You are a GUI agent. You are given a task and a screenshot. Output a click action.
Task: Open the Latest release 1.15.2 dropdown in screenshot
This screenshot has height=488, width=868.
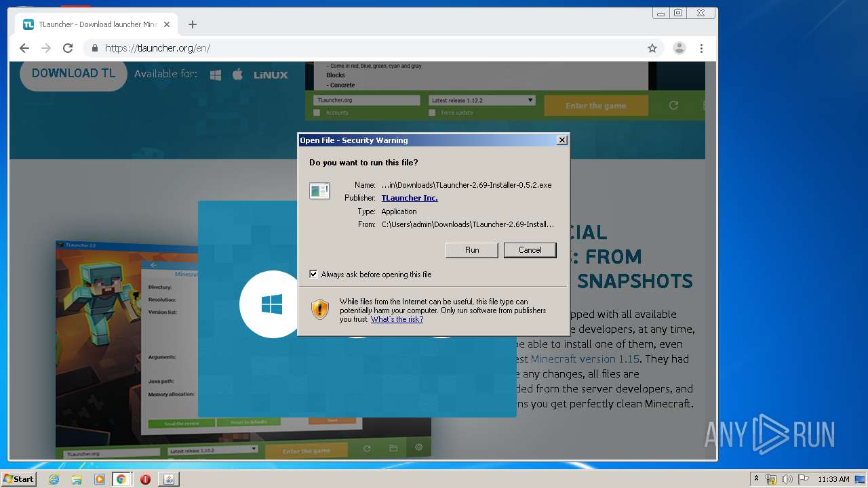(213, 450)
